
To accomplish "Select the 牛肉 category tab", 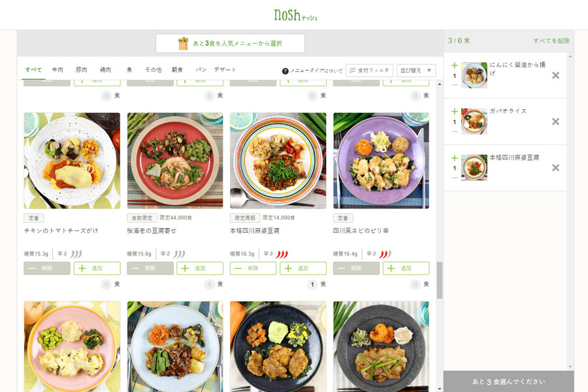I will pyautogui.click(x=57, y=70).
